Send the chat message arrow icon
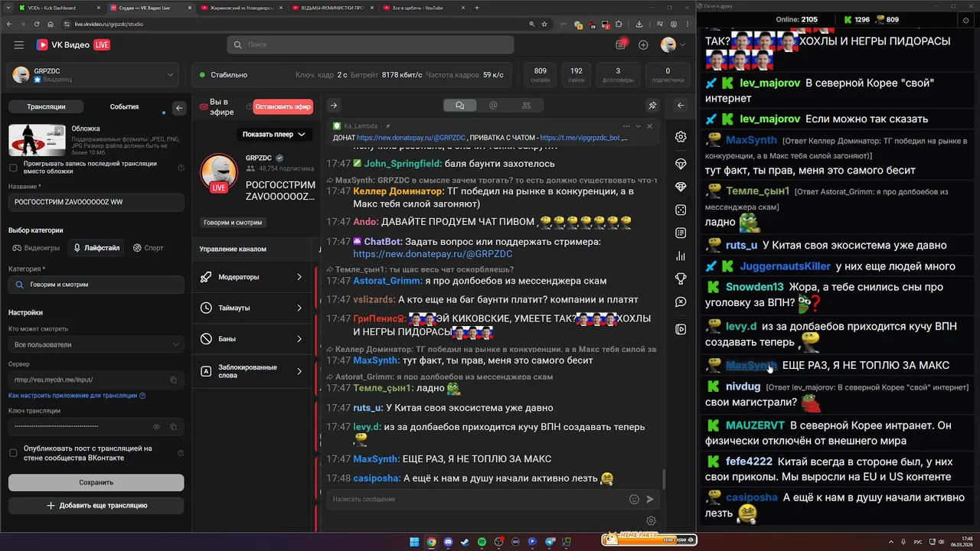Viewport: 980px width, 551px height. tap(650, 499)
